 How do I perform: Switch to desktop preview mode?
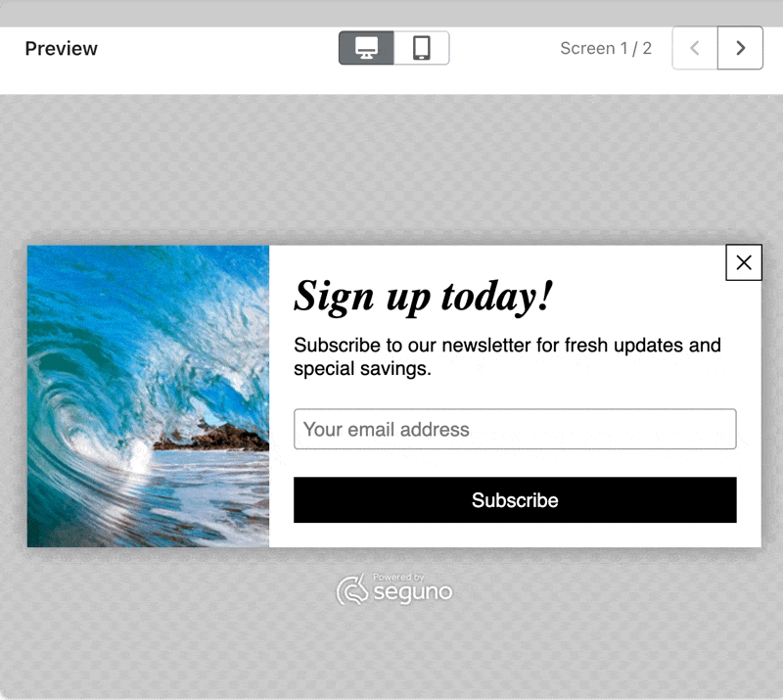point(366,48)
